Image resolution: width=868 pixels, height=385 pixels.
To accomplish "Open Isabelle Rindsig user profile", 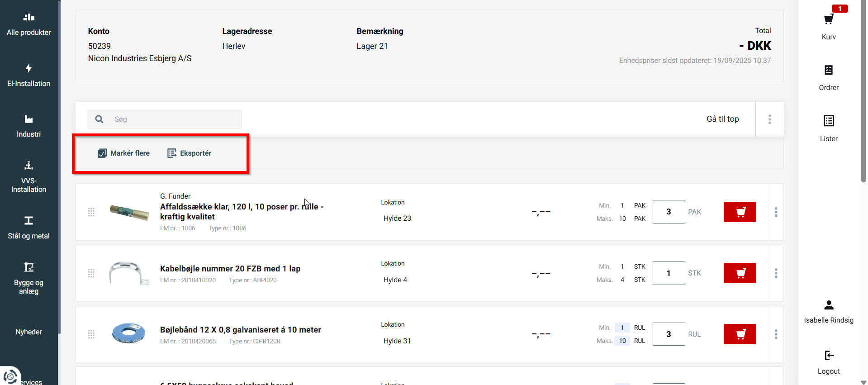I will click(x=828, y=312).
